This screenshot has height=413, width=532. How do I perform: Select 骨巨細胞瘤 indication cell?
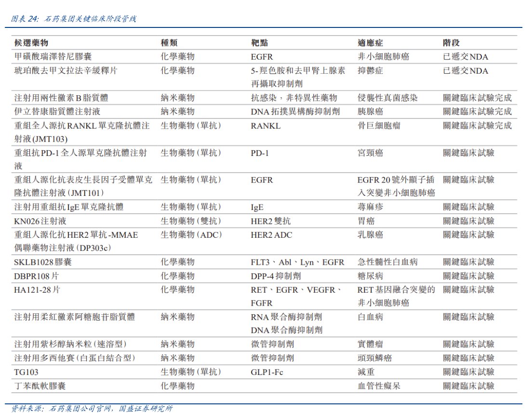click(x=379, y=126)
